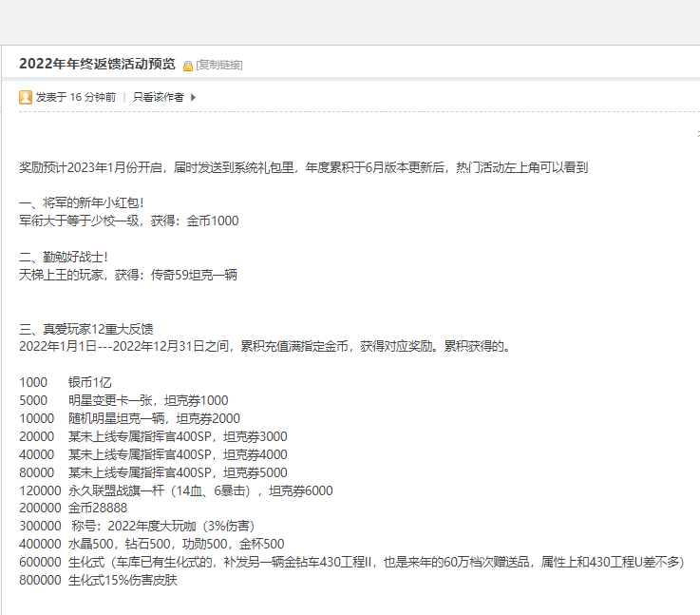The width and height of the screenshot is (700, 615).
Task: Click the date range line 2022年1月1日---2022年12月31日之间
Action: pos(265,346)
